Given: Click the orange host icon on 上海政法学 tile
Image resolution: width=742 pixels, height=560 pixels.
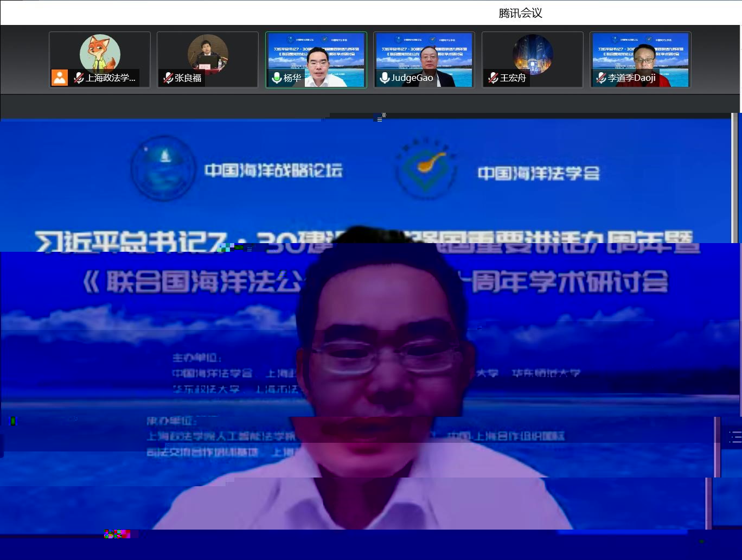Looking at the screenshot, I should coord(60,78).
